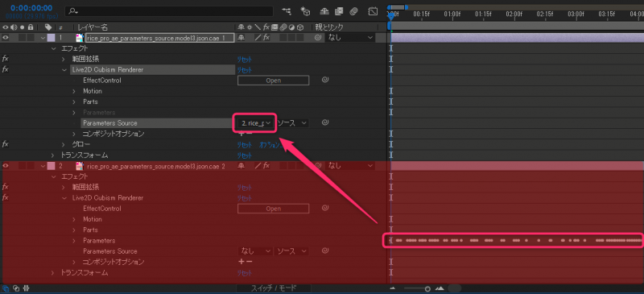Click layer 1 EffectControl Open button

[x=273, y=81]
